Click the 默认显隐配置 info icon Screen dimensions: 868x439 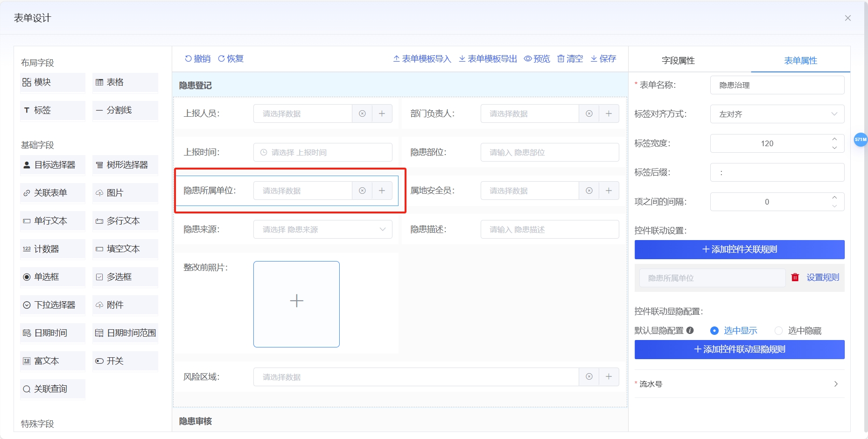pos(690,331)
